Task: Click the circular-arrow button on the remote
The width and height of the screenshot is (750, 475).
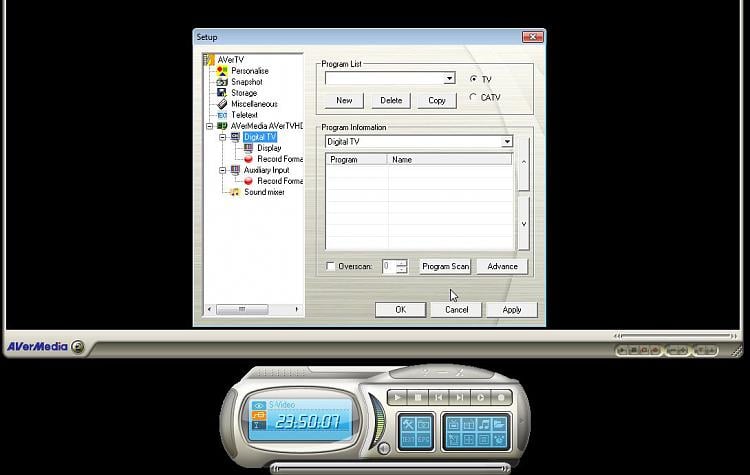Action: coord(481,397)
